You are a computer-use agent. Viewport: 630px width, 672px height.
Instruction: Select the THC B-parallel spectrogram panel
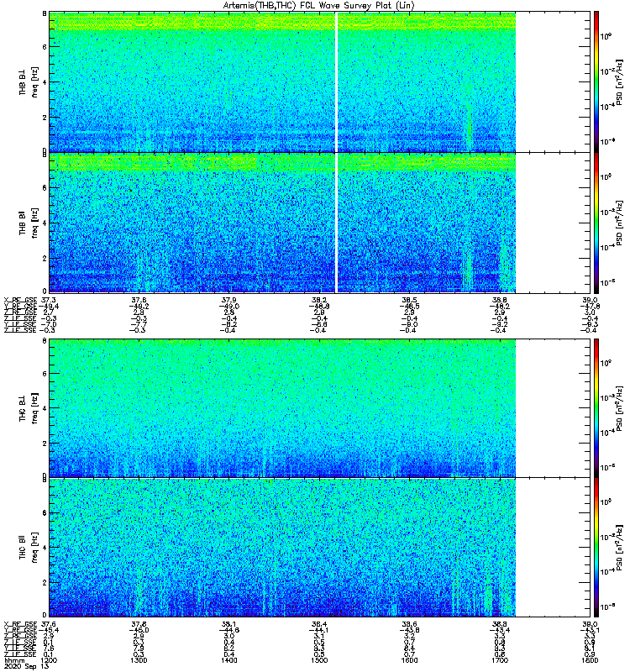click(320, 548)
